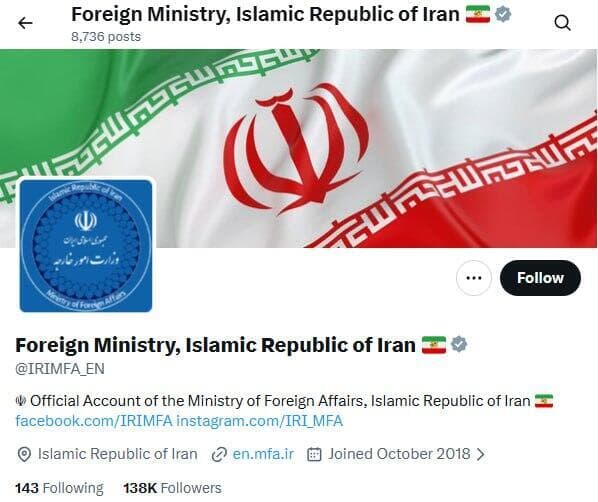
Task: Expand Joined October 2018 chevron
Action: 481,454
